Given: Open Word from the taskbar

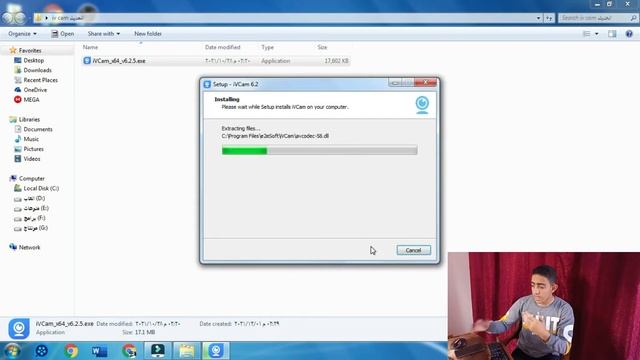Looking at the screenshot, I should pyautogui.click(x=100, y=351).
